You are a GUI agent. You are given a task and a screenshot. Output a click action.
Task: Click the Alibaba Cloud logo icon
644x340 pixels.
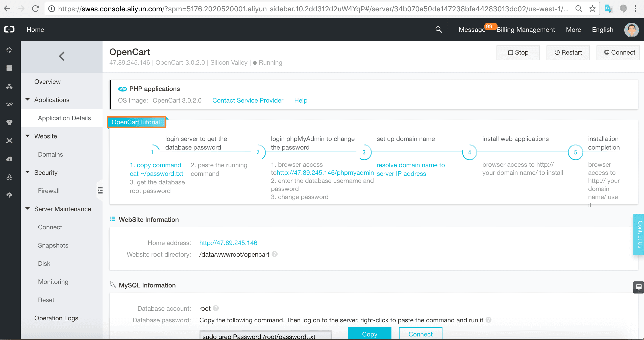click(x=9, y=30)
